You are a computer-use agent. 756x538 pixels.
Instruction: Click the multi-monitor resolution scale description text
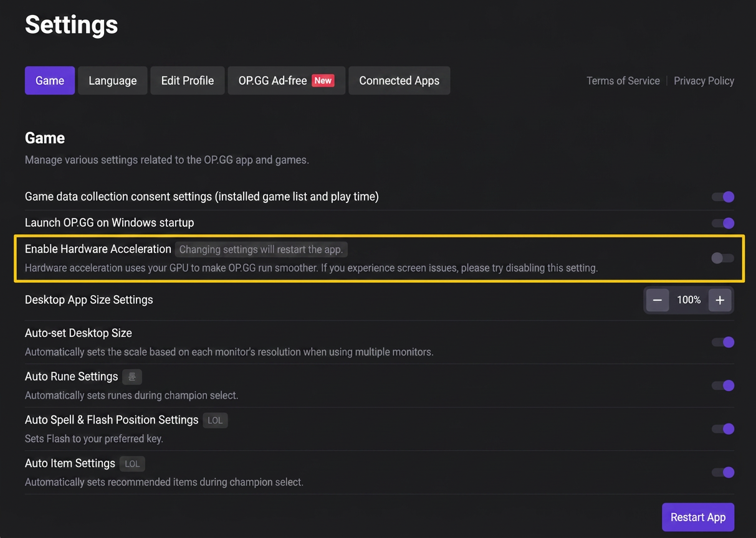229,352
